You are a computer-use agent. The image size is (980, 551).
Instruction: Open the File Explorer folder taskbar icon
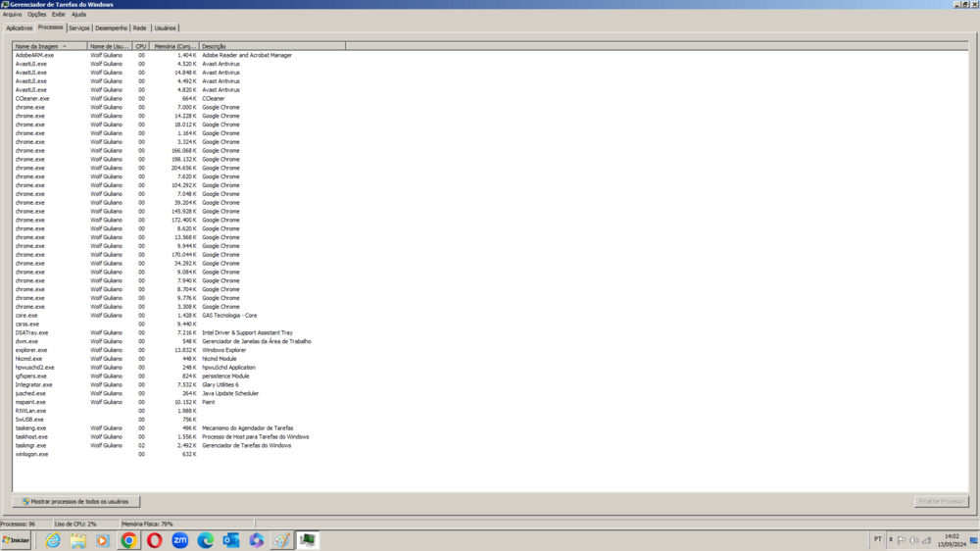pos(78,540)
